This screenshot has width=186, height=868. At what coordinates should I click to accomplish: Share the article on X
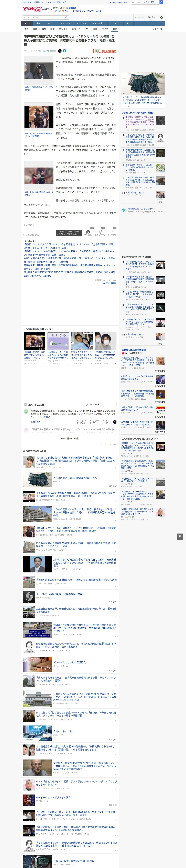coord(60,51)
